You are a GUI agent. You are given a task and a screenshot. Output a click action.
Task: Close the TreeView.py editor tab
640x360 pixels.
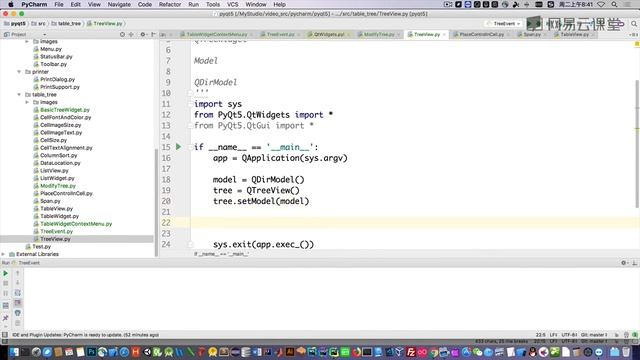(x=444, y=35)
